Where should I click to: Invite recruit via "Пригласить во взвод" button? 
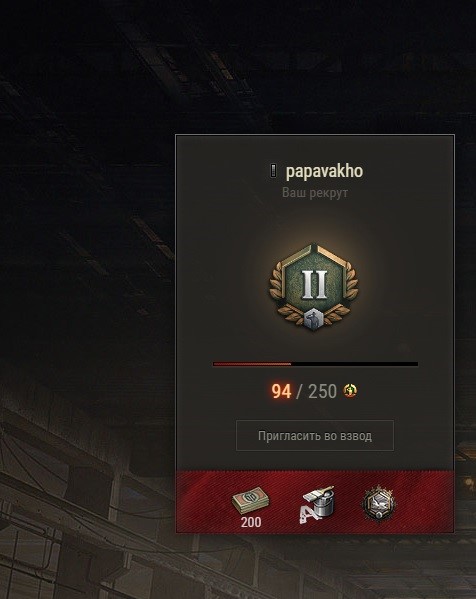click(x=315, y=435)
